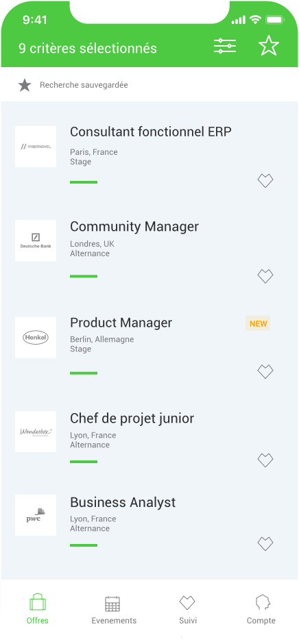Click the gray star beside Recherche sauvegardée
The image size is (299, 644).
25,86
